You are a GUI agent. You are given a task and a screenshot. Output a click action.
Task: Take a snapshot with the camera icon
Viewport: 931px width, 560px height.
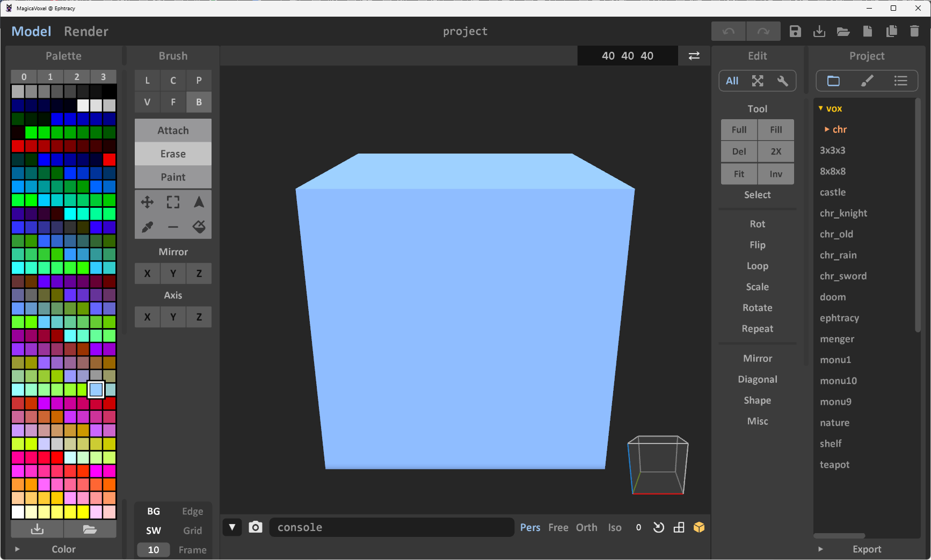[x=256, y=527]
